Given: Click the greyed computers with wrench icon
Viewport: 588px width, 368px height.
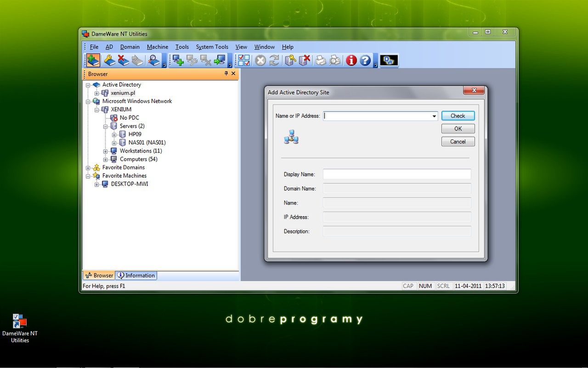Looking at the screenshot, I should (x=192, y=60).
